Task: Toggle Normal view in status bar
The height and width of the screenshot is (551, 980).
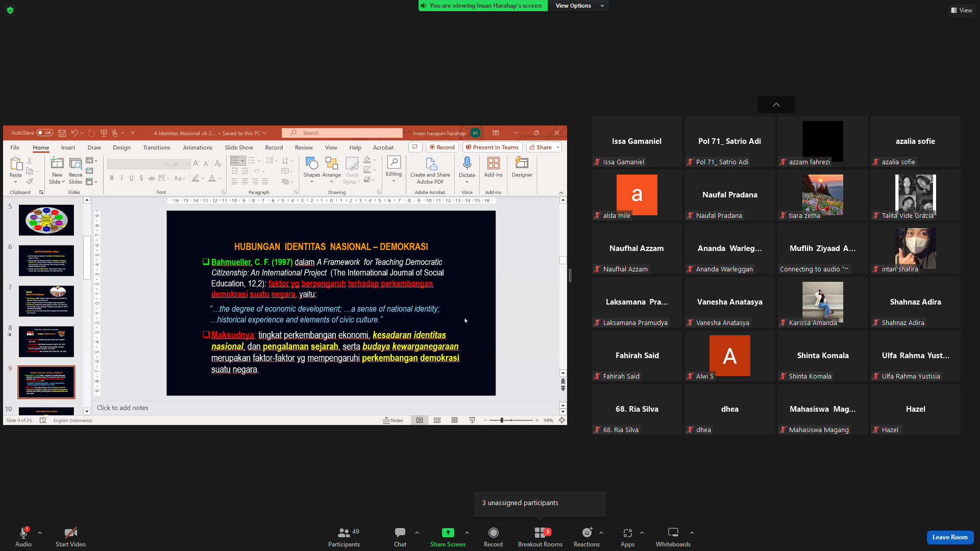Action: pyautogui.click(x=420, y=420)
